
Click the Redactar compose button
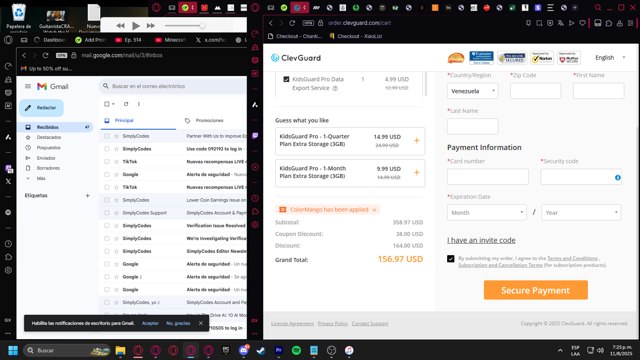(x=41, y=108)
